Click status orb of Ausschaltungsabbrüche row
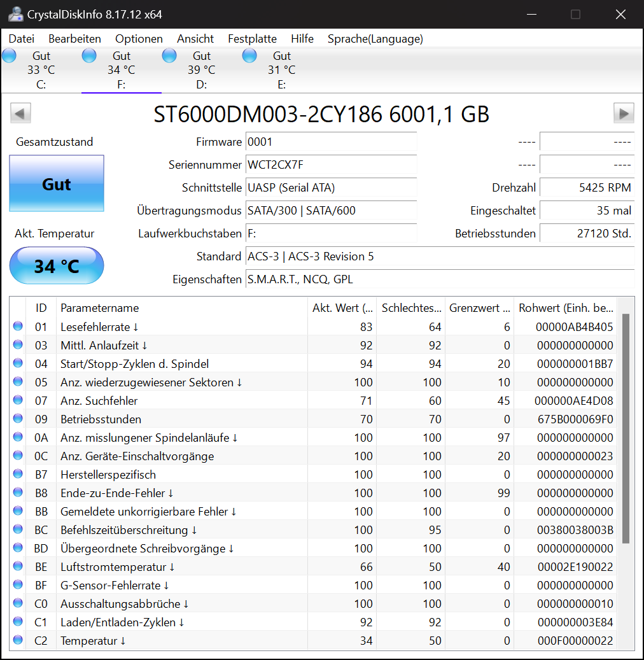 (18, 603)
